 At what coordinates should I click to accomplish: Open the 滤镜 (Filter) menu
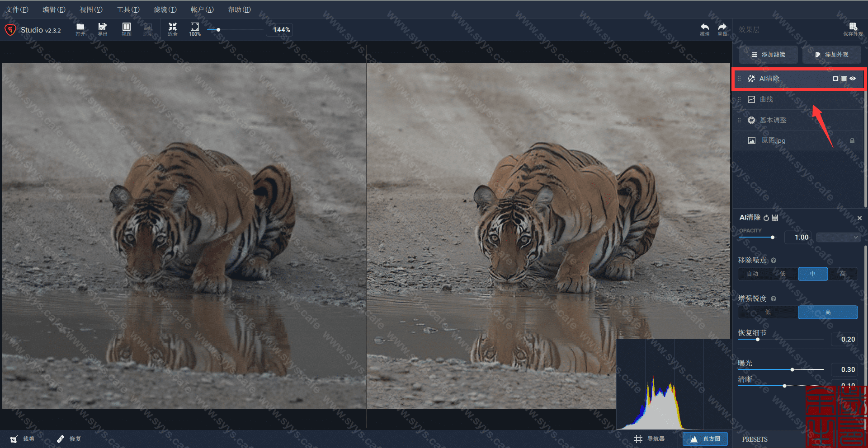(x=165, y=9)
